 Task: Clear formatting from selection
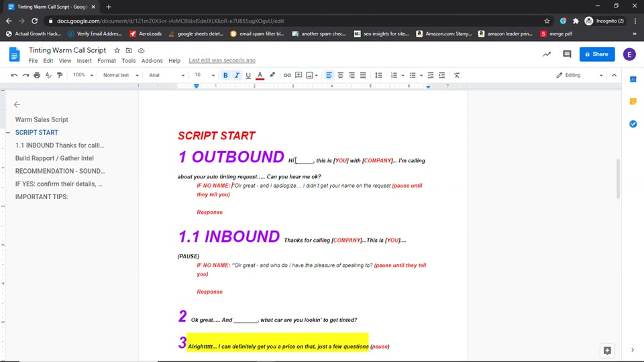tap(457, 75)
